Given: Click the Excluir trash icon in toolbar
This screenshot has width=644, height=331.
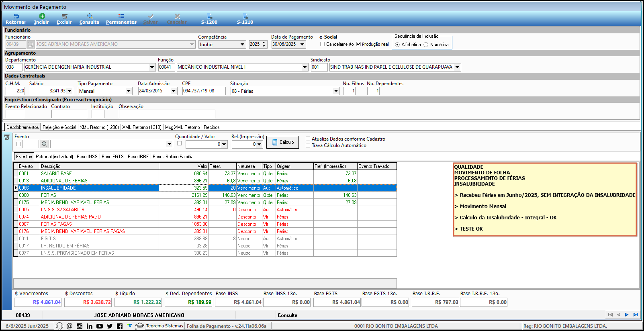Looking at the screenshot, I should coord(64,16).
